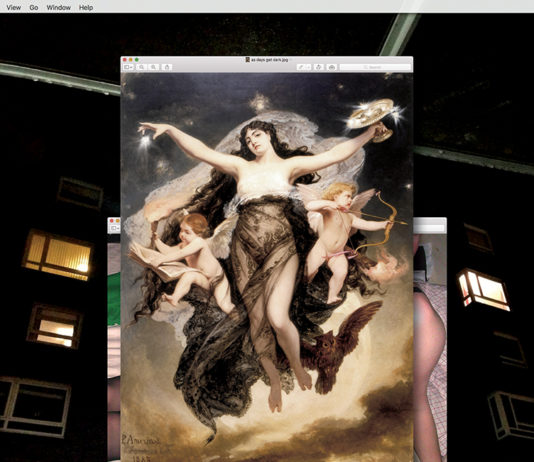This screenshot has height=462, width=534.
Task: Open the View menu
Action: pyautogui.click(x=14, y=7)
